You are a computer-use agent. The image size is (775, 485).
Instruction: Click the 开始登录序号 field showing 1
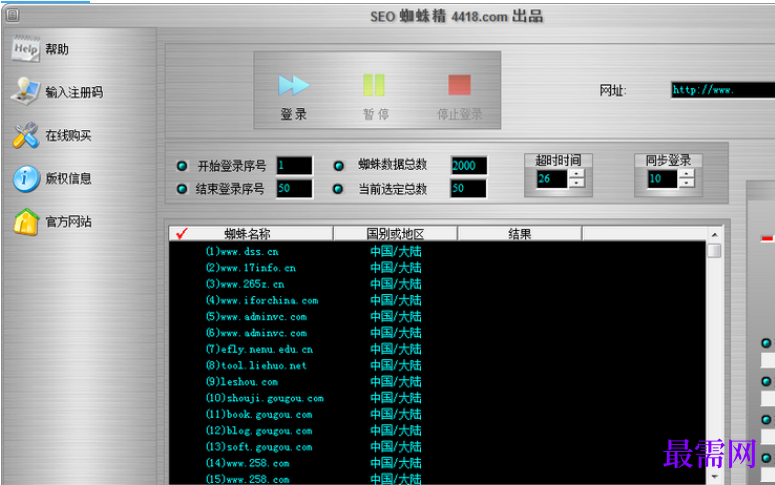pos(294,166)
